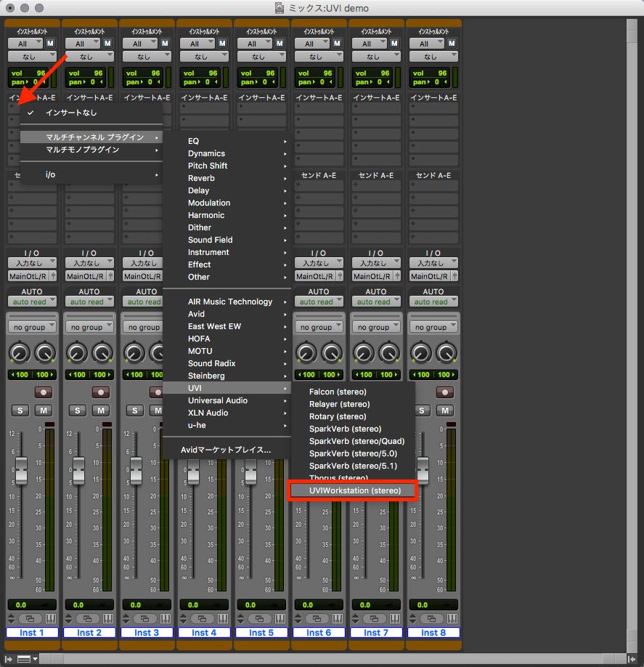Viewport: 644px width, 667px height.
Task: Select UVIWorkstation (stereo) from the UVI submenu
Action: coord(353,490)
